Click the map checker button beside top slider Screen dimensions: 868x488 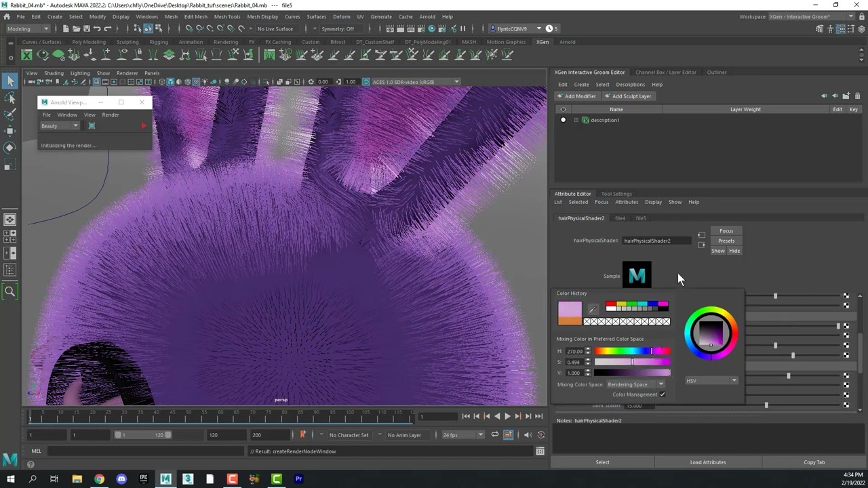coord(846,296)
